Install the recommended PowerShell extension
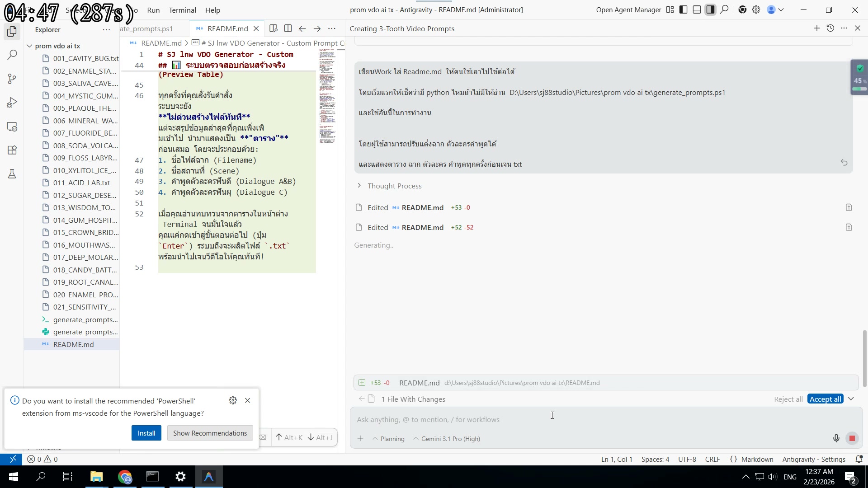The height and width of the screenshot is (488, 868). [x=146, y=433]
